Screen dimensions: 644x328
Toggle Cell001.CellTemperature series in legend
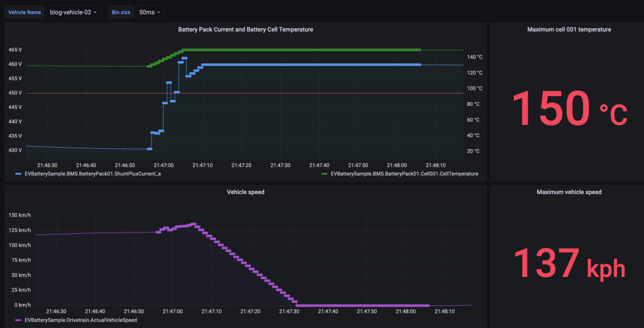(404, 173)
